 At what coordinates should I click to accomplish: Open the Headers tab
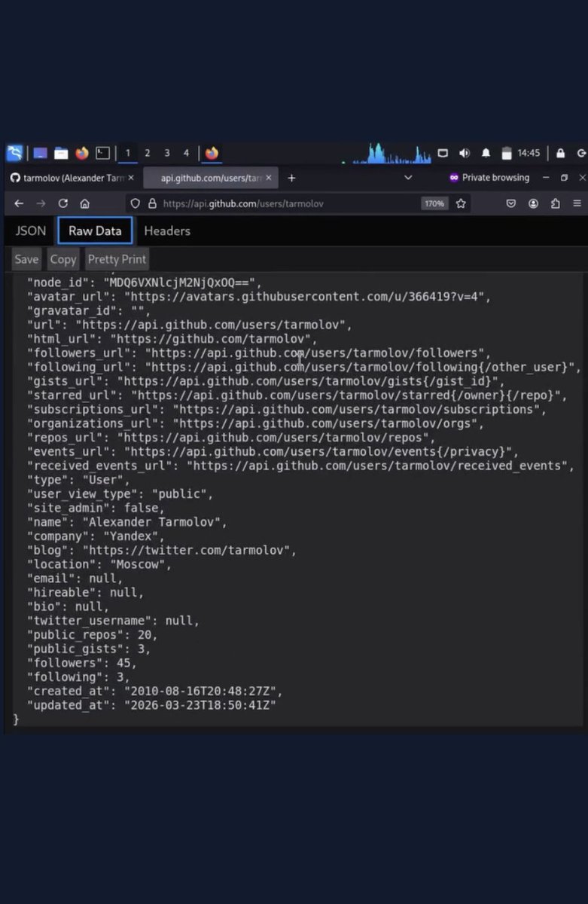pos(167,231)
